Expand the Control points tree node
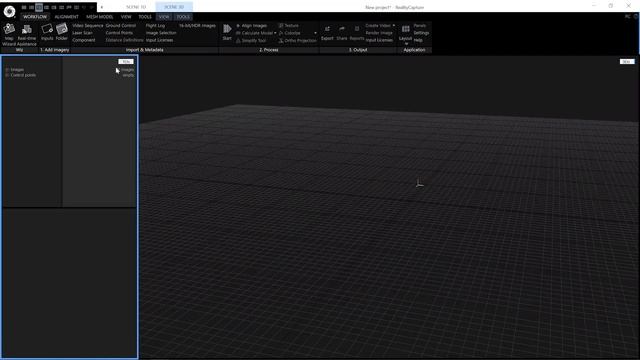 7,75
